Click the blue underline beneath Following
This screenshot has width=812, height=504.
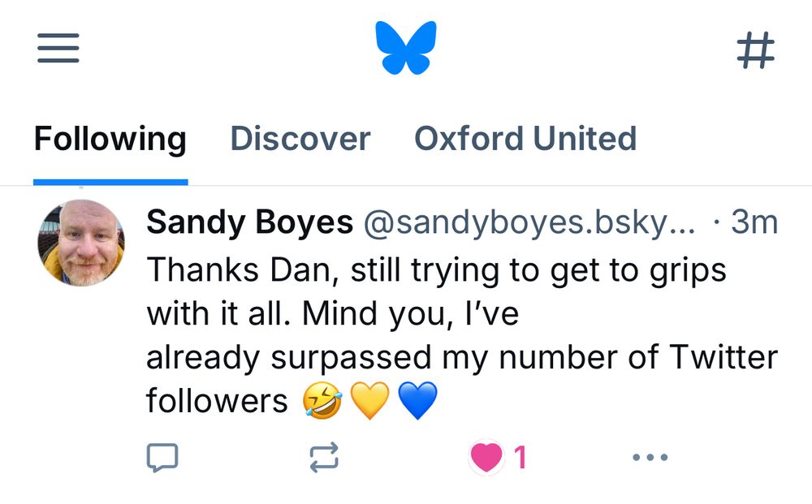coord(110,182)
